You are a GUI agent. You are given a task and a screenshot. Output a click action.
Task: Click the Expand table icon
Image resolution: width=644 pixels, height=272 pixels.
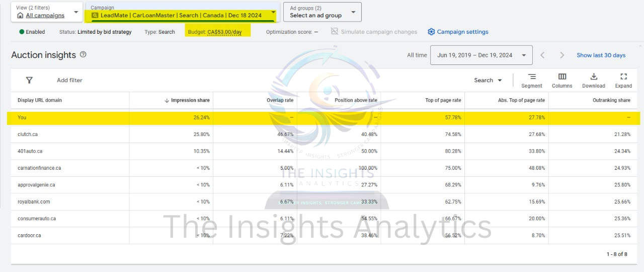(623, 77)
